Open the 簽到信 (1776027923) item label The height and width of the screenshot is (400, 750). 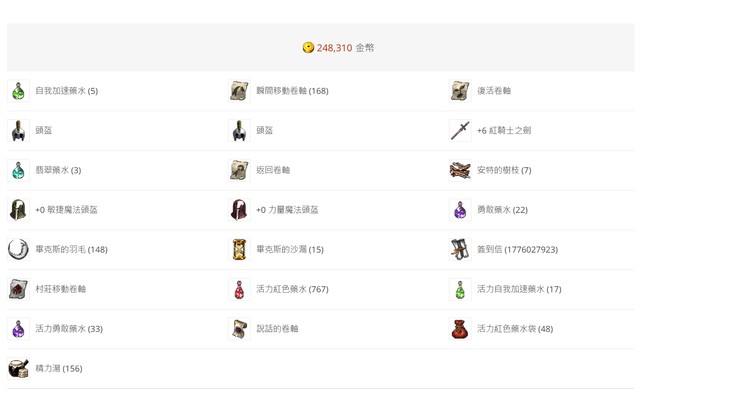[x=517, y=250]
